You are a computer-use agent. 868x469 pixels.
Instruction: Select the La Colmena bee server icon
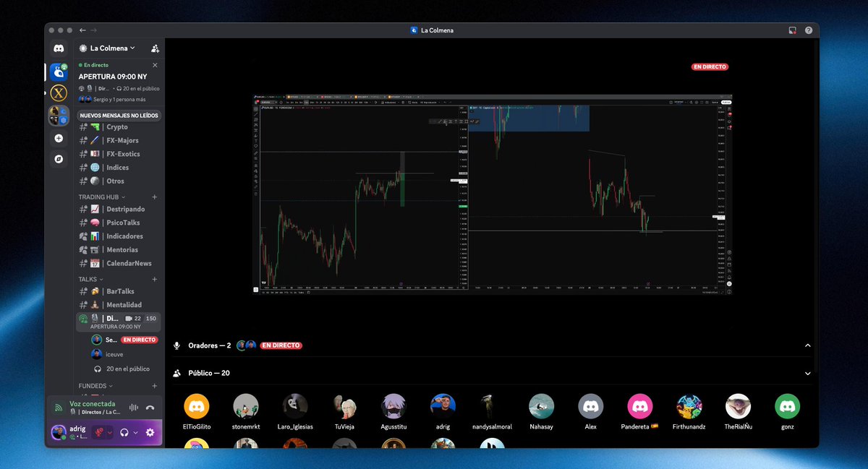[x=59, y=71]
